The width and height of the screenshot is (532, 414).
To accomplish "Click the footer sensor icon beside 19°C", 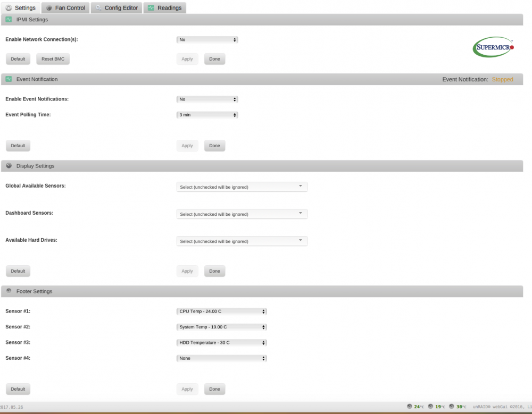I will (x=430, y=406).
